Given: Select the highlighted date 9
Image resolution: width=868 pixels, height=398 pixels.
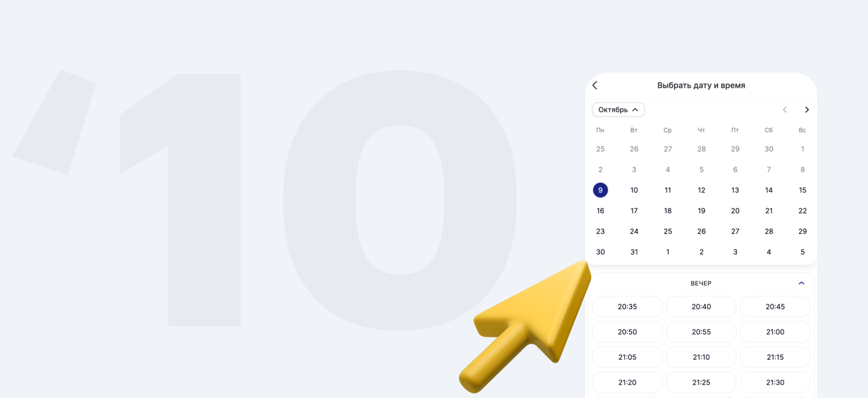Looking at the screenshot, I should pyautogui.click(x=600, y=190).
